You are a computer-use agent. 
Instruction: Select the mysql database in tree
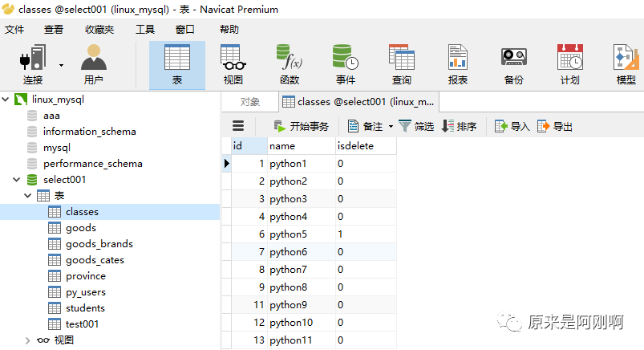point(57,148)
